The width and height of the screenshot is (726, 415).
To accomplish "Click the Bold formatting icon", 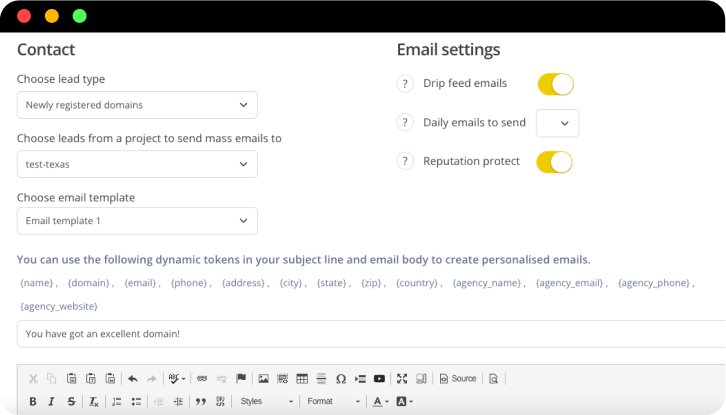I will click(x=33, y=402).
